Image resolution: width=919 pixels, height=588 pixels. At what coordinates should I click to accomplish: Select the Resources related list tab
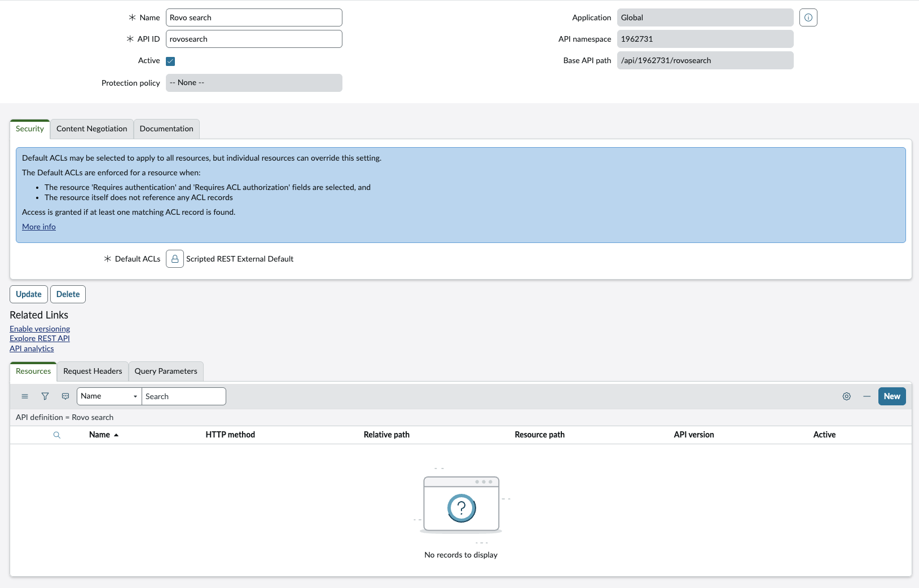click(33, 371)
